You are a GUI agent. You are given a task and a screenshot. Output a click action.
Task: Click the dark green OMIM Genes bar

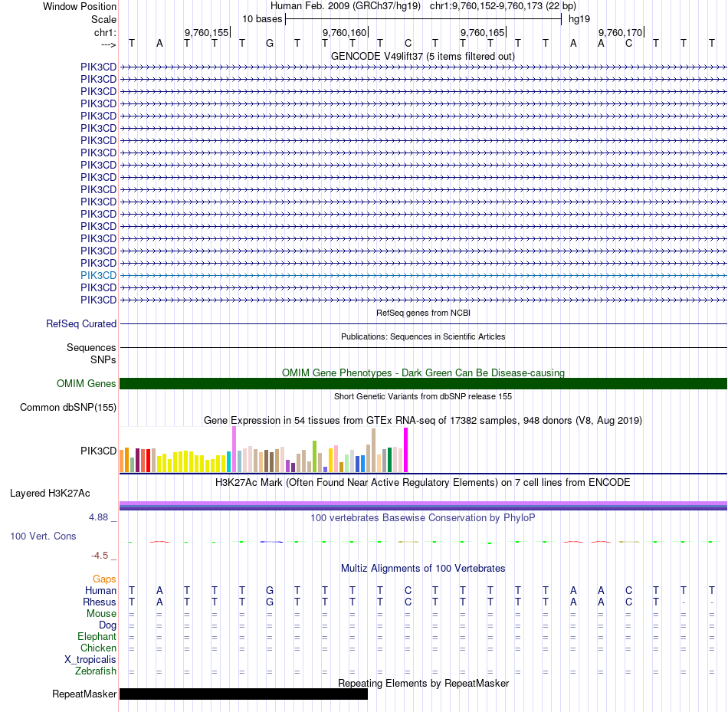[x=424, y=384]
